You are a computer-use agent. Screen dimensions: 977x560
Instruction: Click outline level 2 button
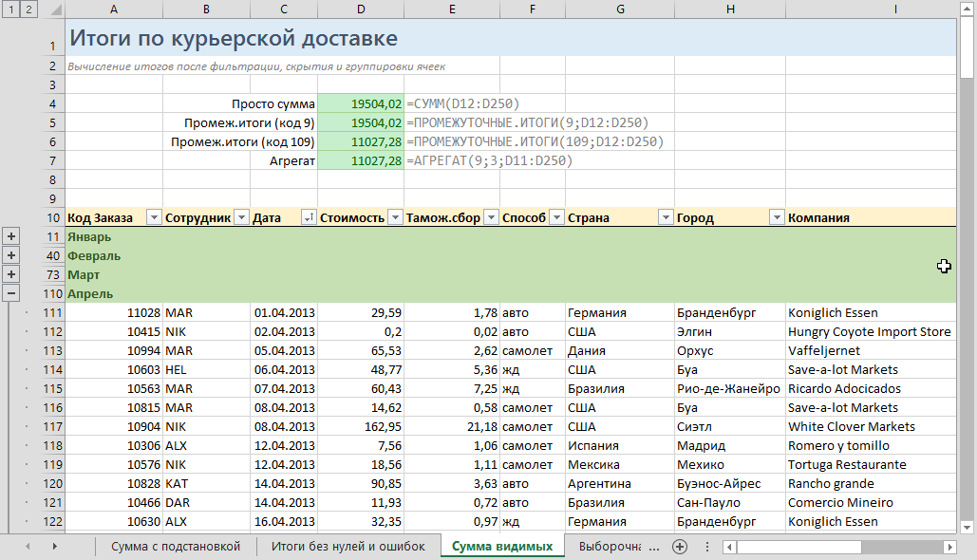click(x=28, y=9)
